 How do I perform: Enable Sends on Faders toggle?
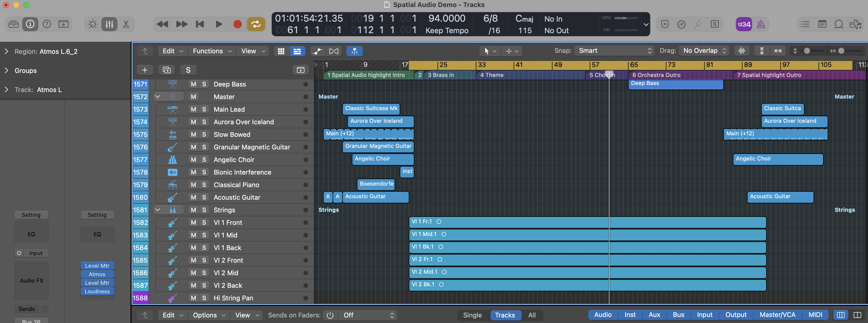pos(330,315)
